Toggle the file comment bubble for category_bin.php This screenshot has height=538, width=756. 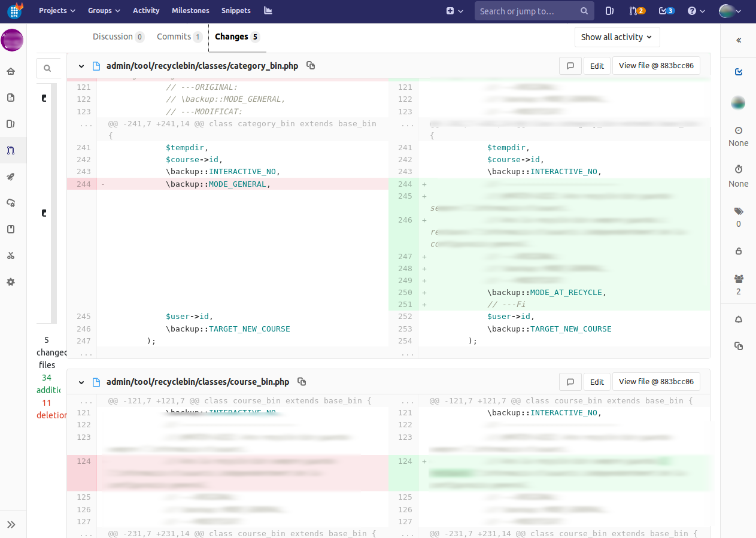tap(570, 66)
